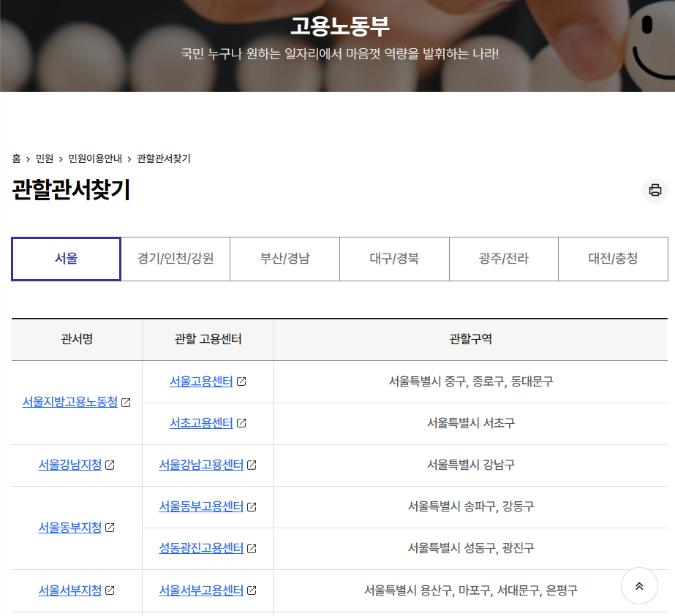The height and width of the screenshot is (616, 675).
Task: Select the 부산/경남 region tab
Action: [284, 259]
